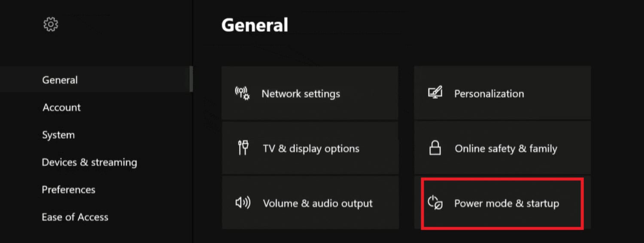Click the Volume speaker icon
This screenshot has width=644, height=243.
point(243,203)
